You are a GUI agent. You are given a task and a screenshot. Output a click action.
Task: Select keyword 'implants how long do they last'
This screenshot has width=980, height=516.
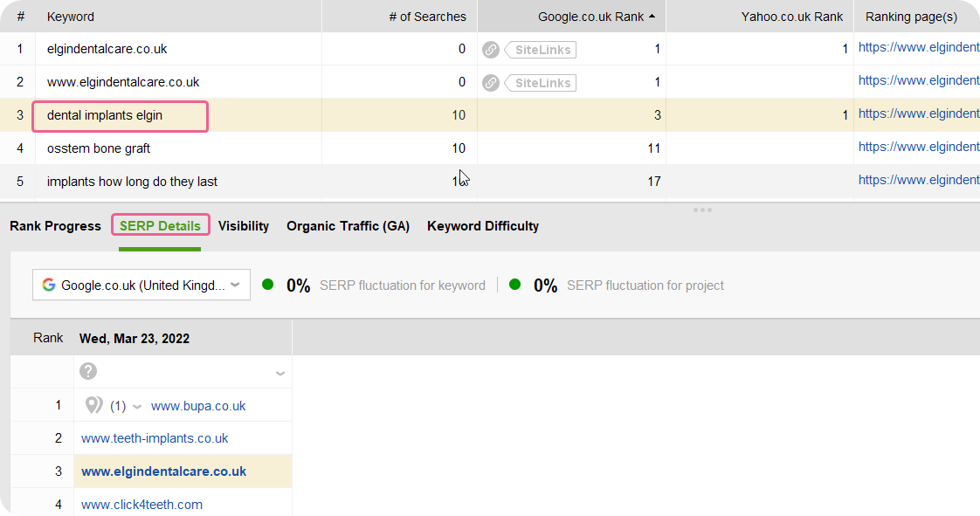pos(132,182)
